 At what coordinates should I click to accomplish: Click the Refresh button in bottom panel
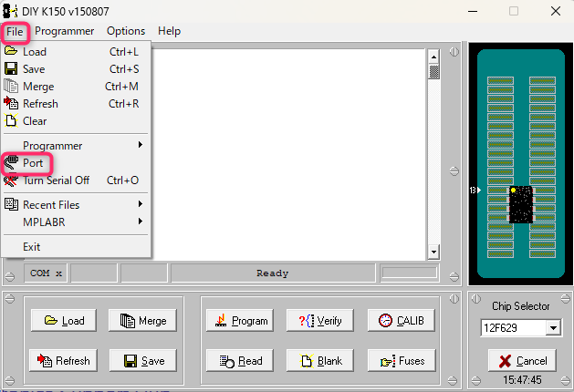[63, 361]
